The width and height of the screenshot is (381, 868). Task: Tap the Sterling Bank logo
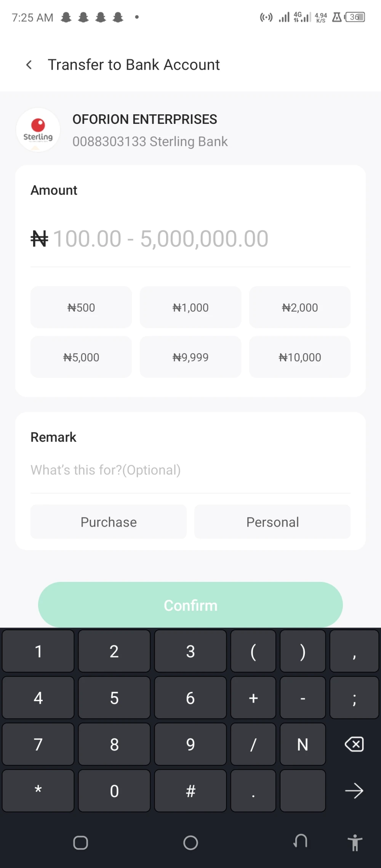pyautogui.click(x=38, y=130)
